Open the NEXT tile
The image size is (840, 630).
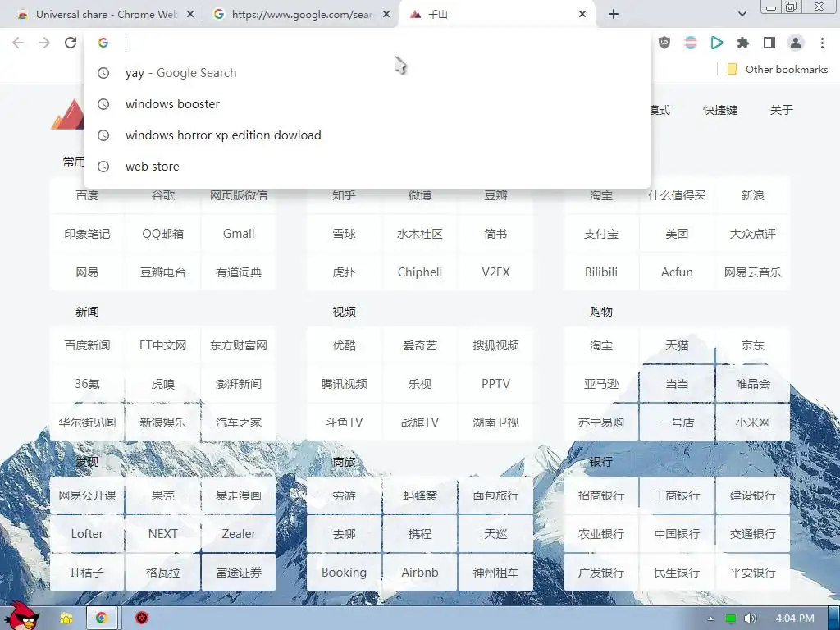163,534
